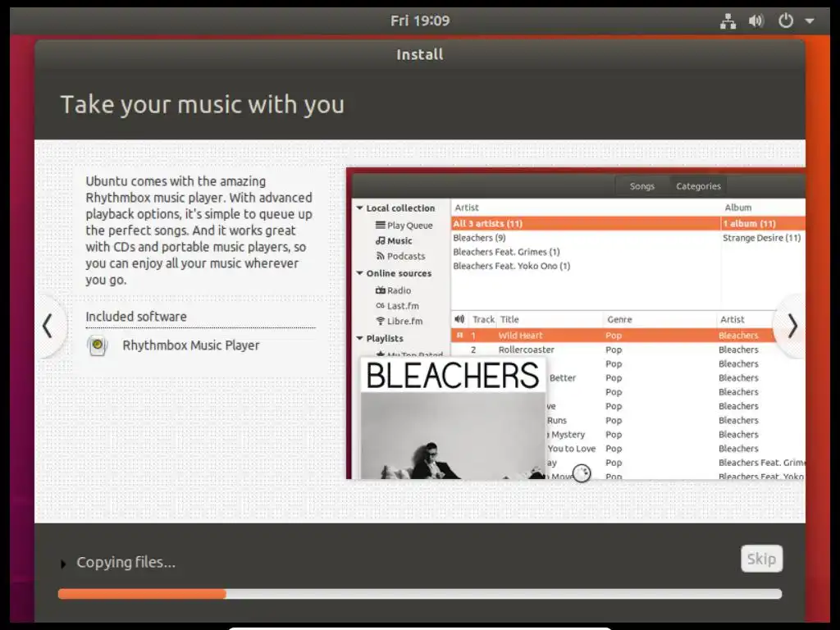
Task: Click the Fri 19:09 clock
Action: (x=420, y=21)
